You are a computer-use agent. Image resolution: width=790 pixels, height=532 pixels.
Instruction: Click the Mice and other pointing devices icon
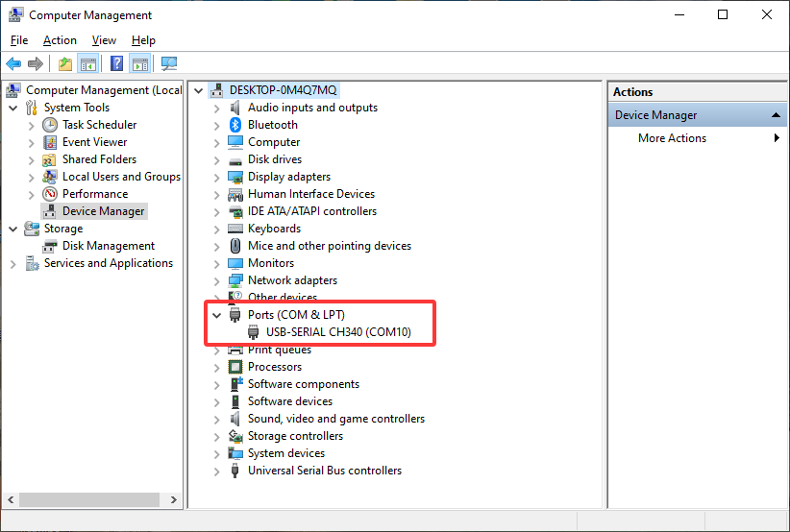(x=235, y=246)
